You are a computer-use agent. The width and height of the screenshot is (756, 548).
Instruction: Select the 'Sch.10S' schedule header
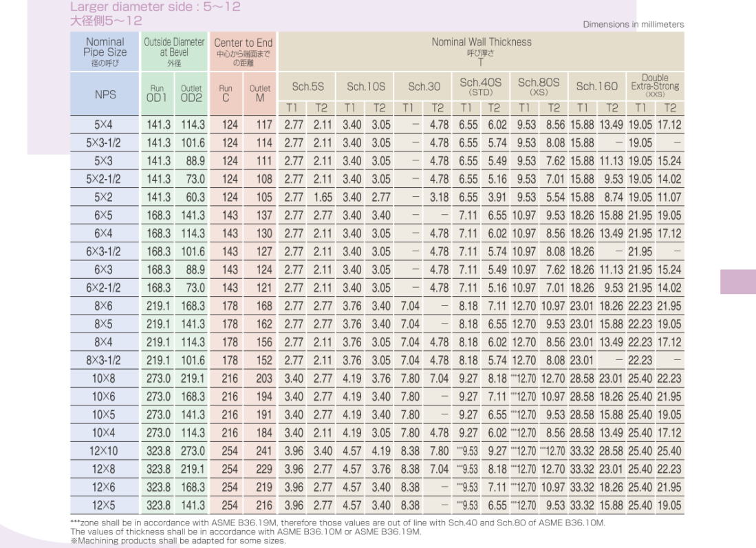tap(366, 87)
